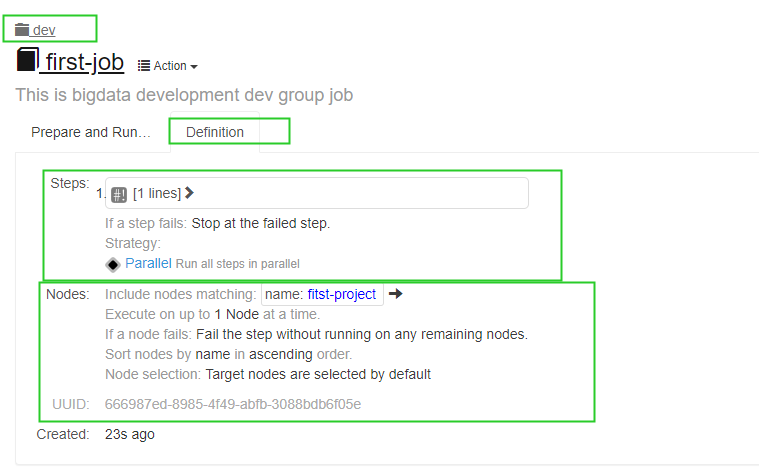
Task: Select the job UUID text
Action: click(233, 404)
